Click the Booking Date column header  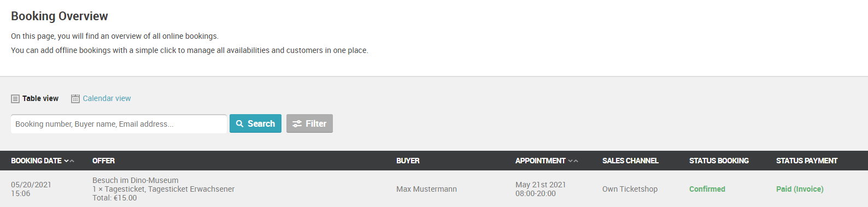[36, 161]
